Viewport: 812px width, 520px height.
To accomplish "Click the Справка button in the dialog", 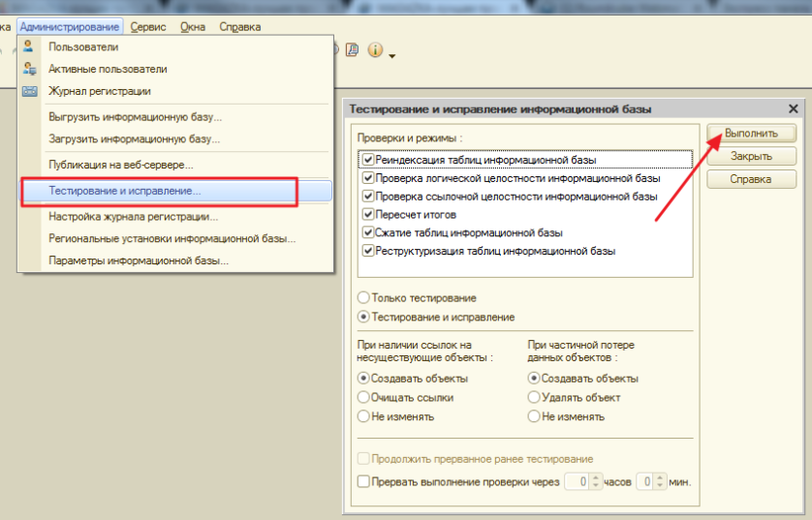I will point(751,179).
